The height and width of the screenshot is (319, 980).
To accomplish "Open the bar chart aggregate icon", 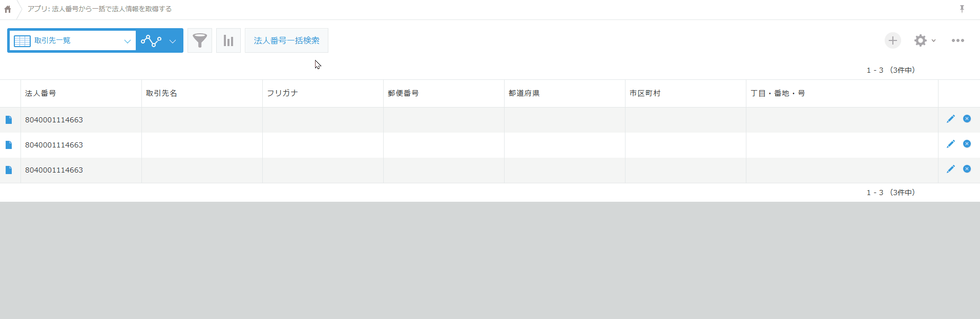I will pyautogui.click(x=228, y=40).
